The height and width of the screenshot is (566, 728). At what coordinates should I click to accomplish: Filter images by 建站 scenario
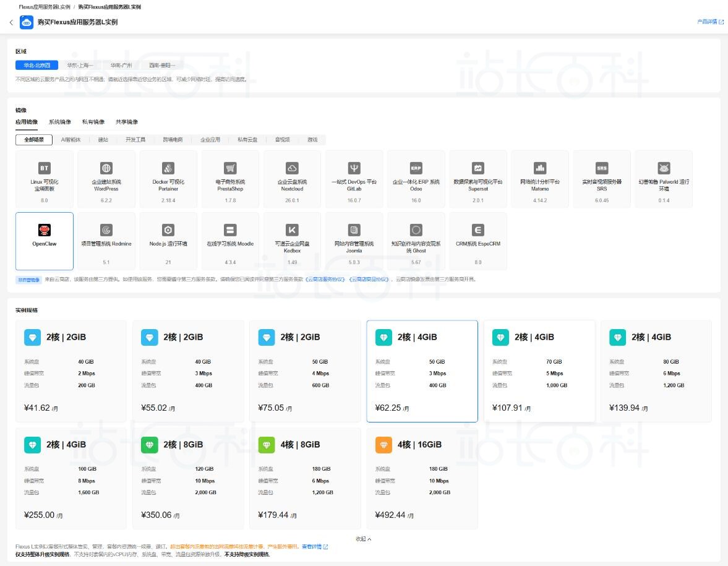[x=103, y=140]
